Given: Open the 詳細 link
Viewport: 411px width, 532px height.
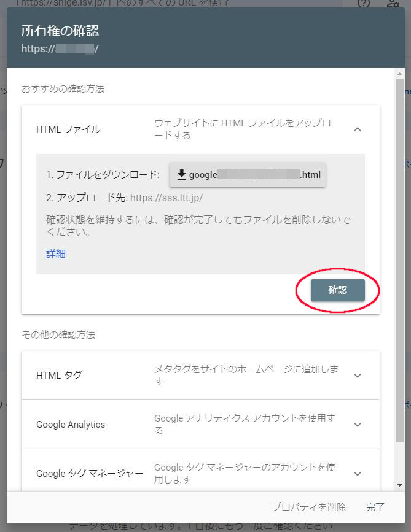Looking at the screenshot, I should click(56, 253).
